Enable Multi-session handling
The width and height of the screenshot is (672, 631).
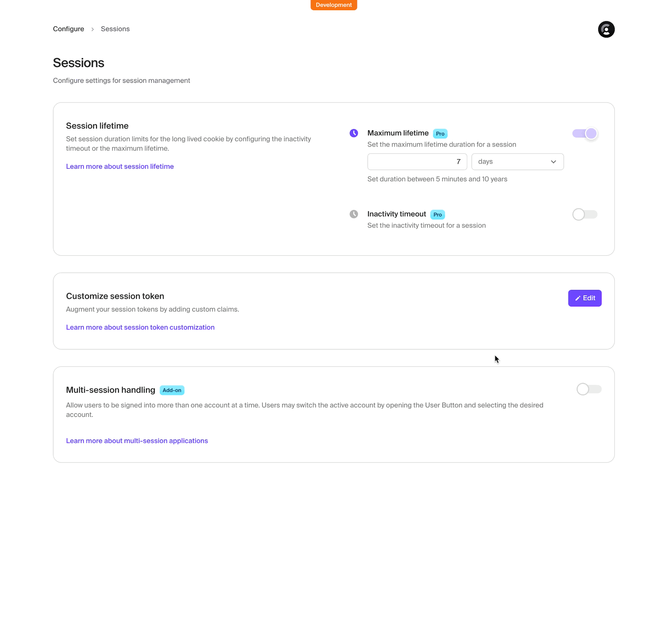[589, 389]
